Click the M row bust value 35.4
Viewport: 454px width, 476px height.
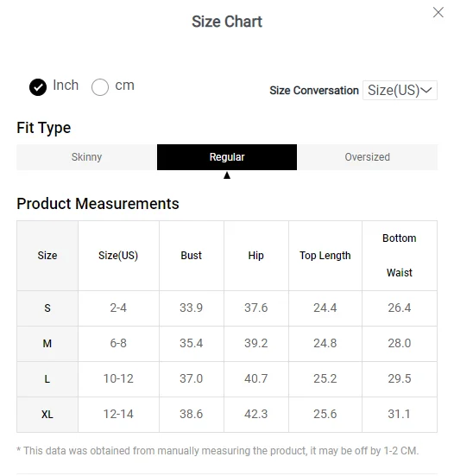tap(192, 343)
